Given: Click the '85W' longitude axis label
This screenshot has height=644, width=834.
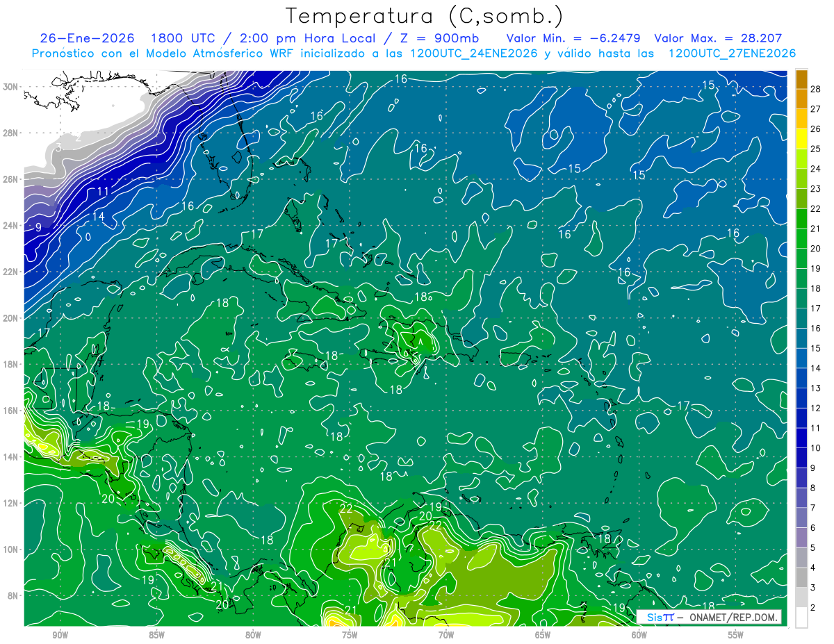Looking at the screenshot, I should tap(156, 636).
